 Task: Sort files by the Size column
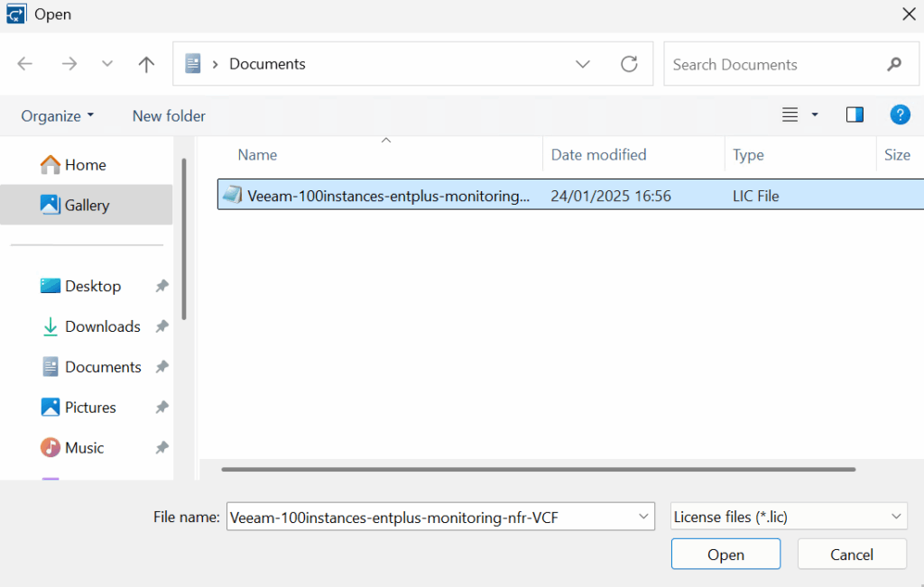[x=900, y=155]
